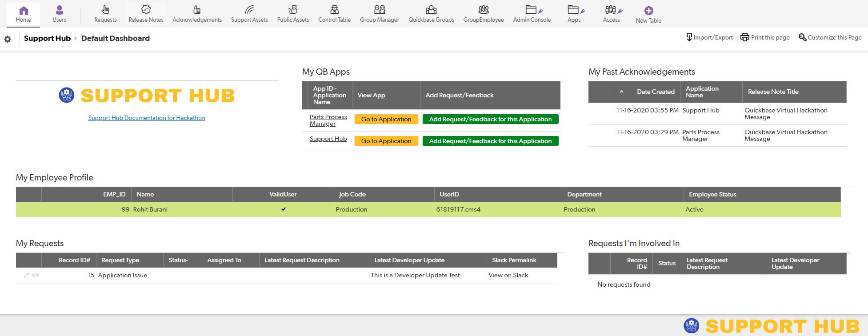Click the printer icon
This screenshot has height=336, width=868.
pos(745,37)
